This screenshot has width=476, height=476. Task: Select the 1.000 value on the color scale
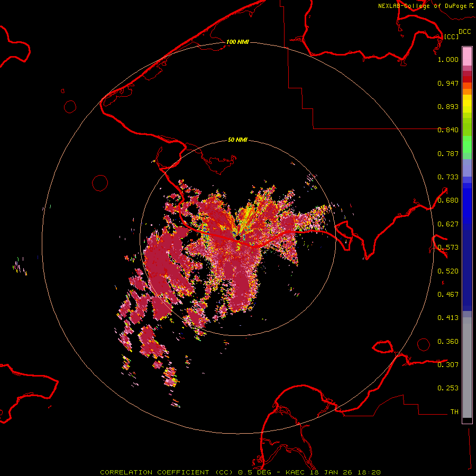(448, 59)
